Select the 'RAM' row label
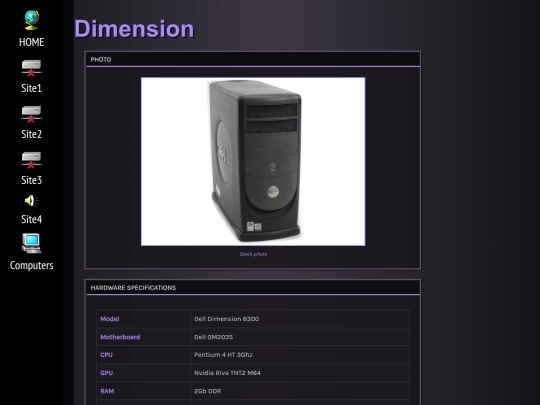This screenshot has width=540, height=405. [107, 391]
